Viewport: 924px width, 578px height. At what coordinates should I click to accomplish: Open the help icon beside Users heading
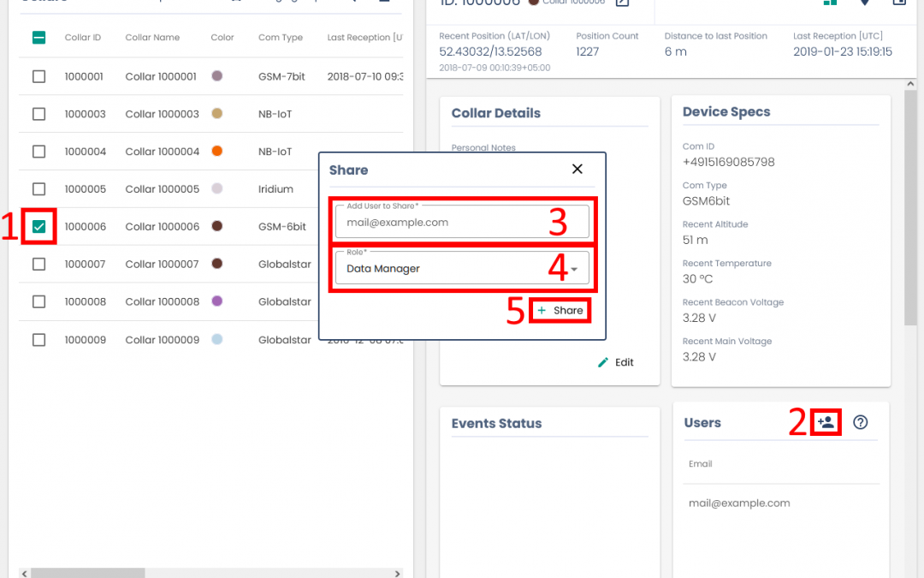[861, 422]
